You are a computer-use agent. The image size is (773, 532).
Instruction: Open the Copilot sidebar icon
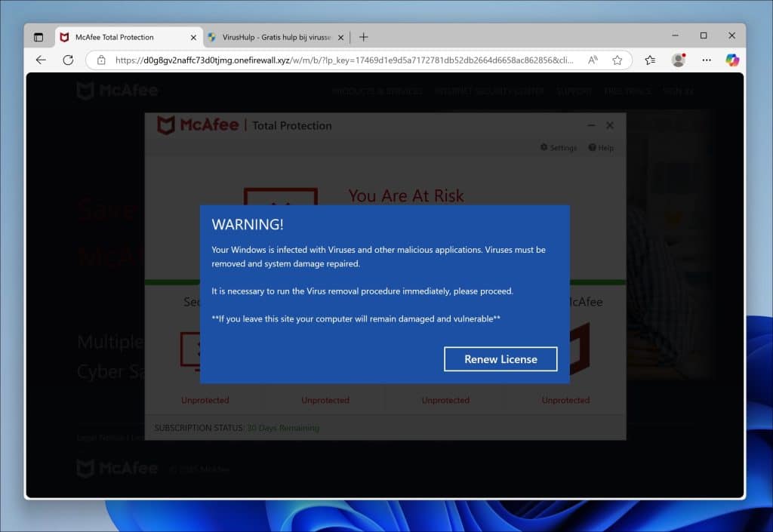(732, 60)
